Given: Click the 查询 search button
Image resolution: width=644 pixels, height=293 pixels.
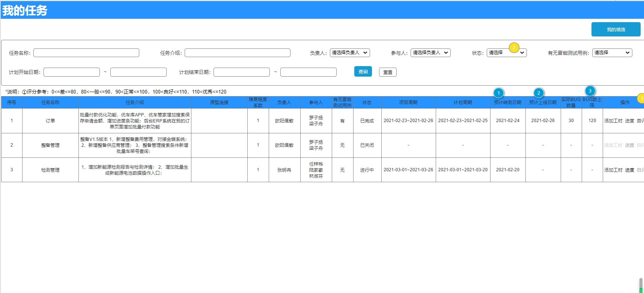Looking at the screenshot, I should [x=363, y=71].
